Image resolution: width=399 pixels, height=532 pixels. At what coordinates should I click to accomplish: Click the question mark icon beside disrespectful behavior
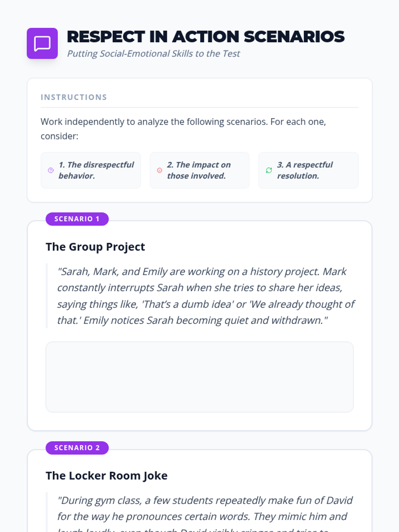pyautogui.click(x=51, y=170)
